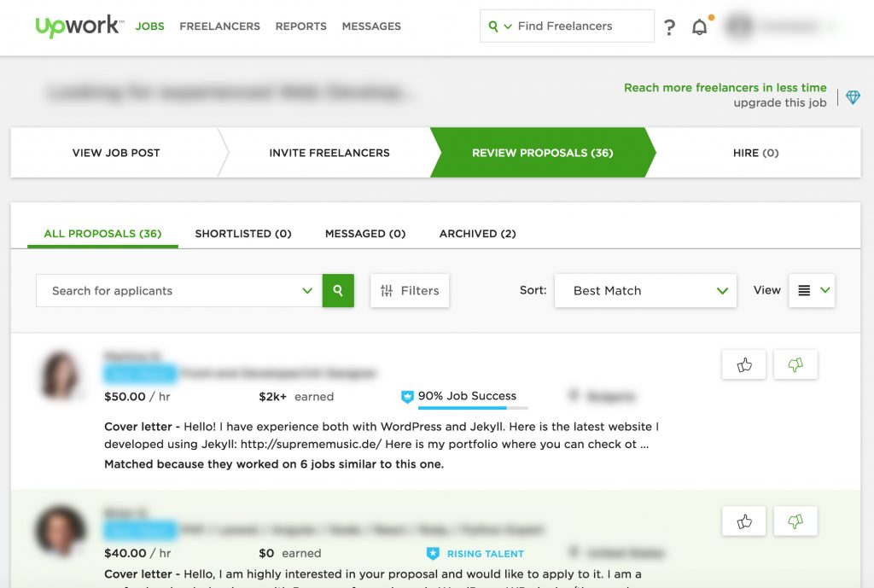Expand the Search for applicants dropdown arrow

pos(307,290)
